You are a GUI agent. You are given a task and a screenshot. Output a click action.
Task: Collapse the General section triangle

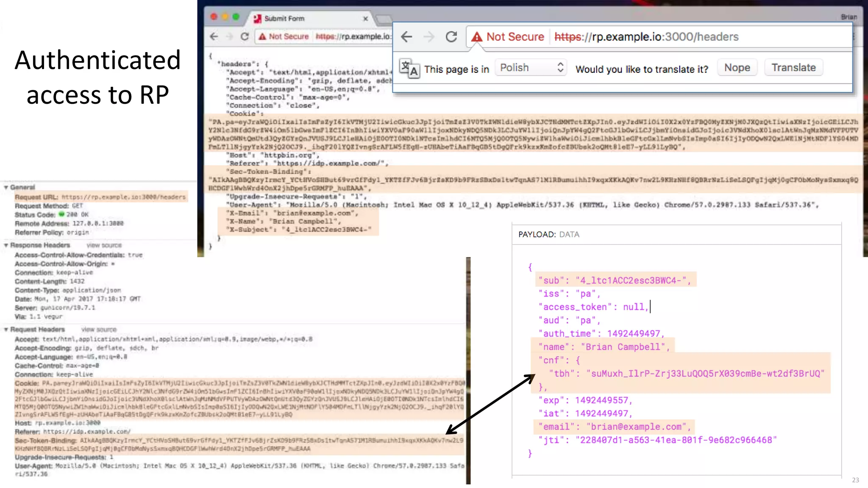click(x=6, y=187)
